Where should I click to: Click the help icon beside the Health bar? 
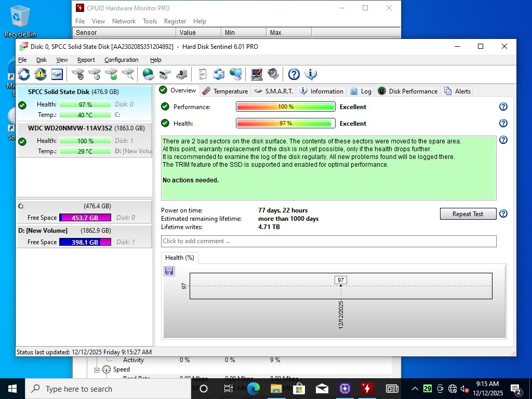[x=503, y=124]
